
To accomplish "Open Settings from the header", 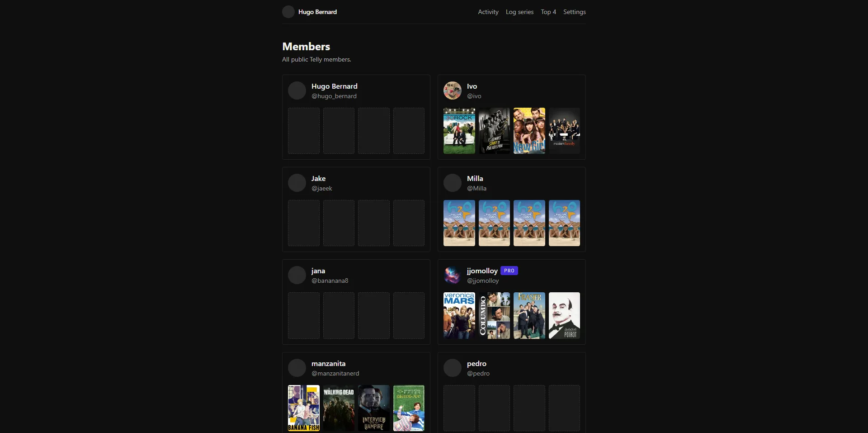I will [574, 12].
